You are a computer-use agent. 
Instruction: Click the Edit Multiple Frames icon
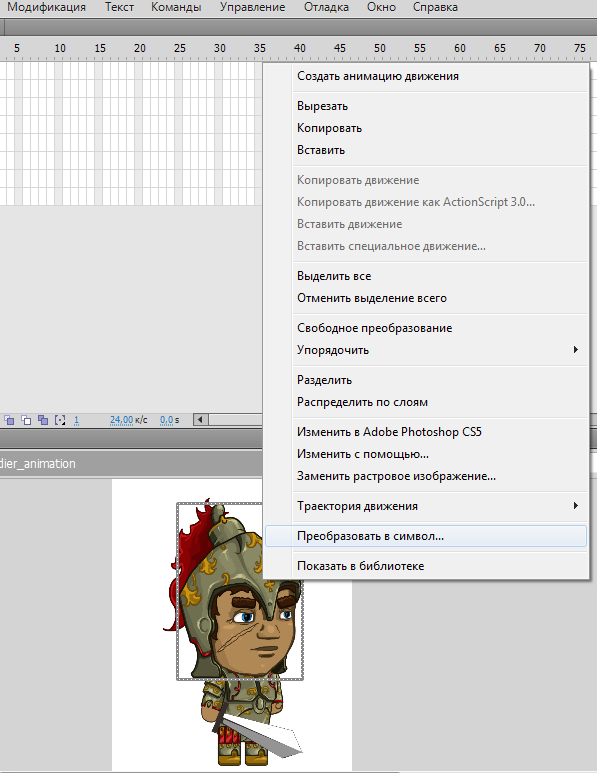click(43, 420)
